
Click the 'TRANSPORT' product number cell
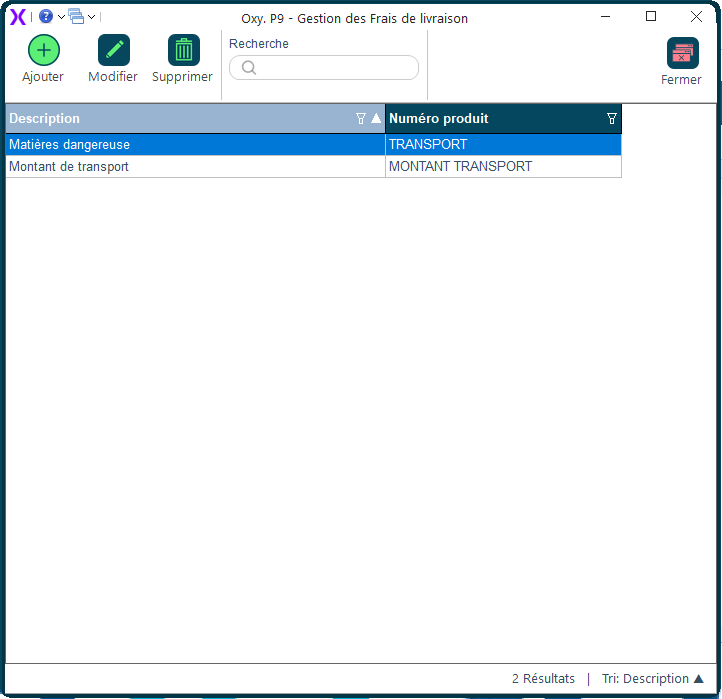[503, 145]
